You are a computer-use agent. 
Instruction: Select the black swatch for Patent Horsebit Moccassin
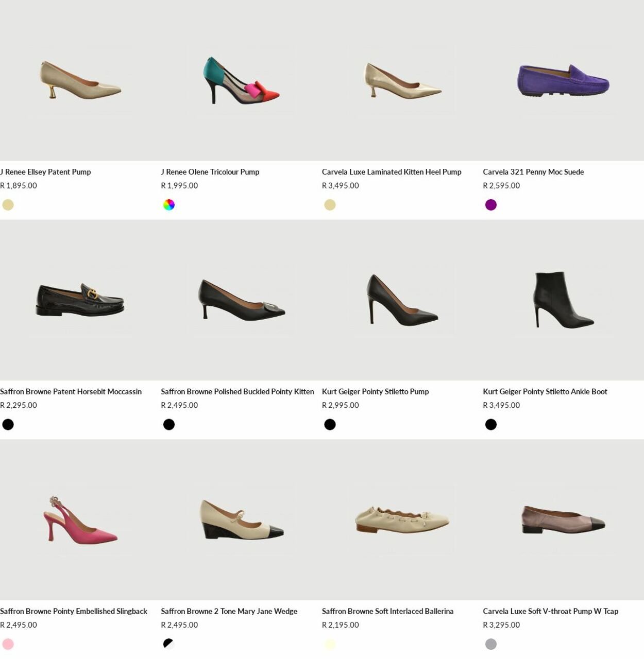tap(8, 425)
